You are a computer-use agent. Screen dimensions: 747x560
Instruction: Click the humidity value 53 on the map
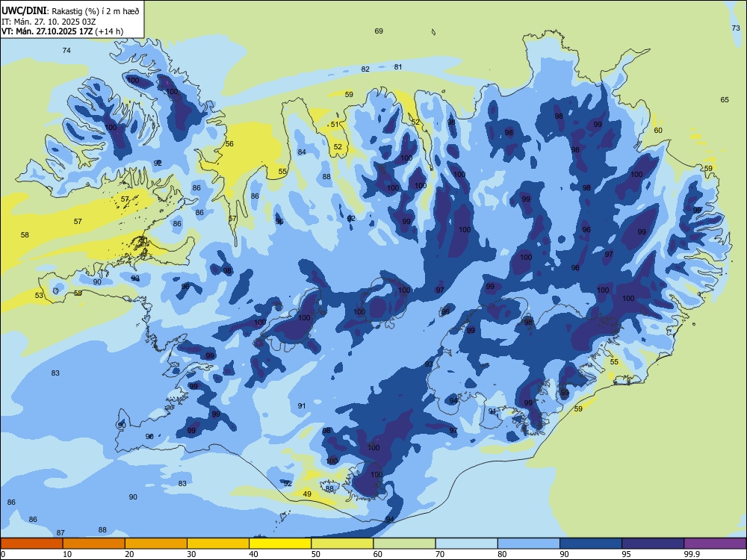[39, 295]
